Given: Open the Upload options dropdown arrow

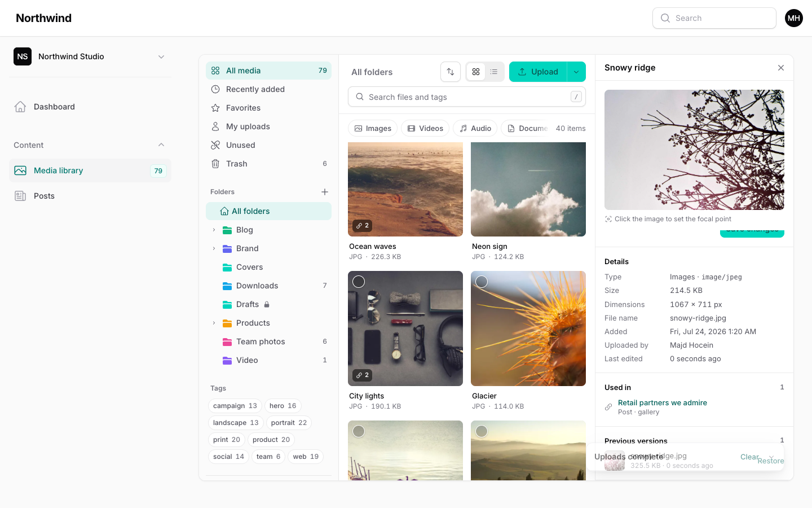Looking at the screenshot, I should 576,72.
